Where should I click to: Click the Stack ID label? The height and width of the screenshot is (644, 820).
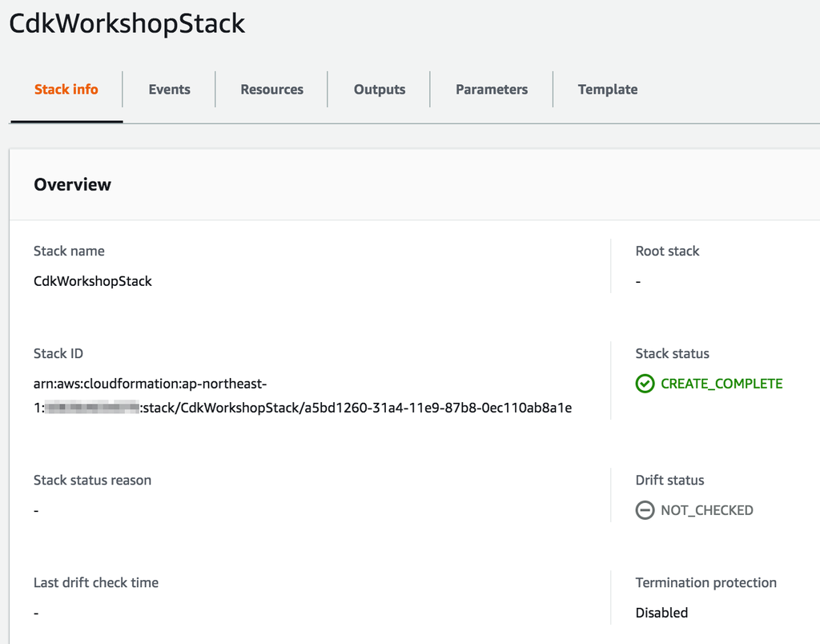point(58,354)
